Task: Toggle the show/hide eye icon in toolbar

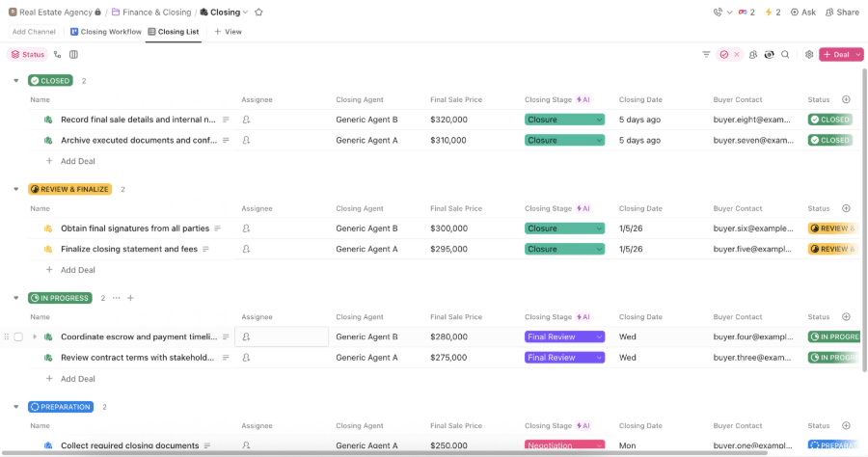Action: [769, 54]
